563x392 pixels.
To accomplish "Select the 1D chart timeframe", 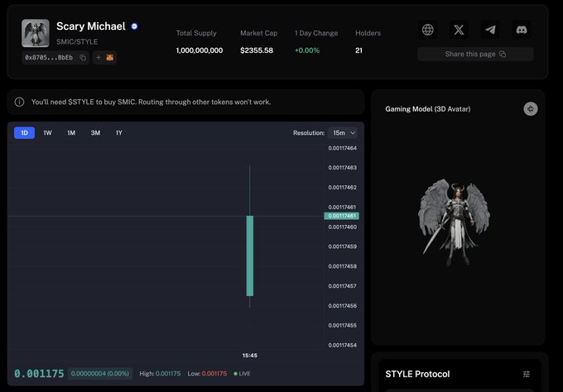I will click(24, 132).
